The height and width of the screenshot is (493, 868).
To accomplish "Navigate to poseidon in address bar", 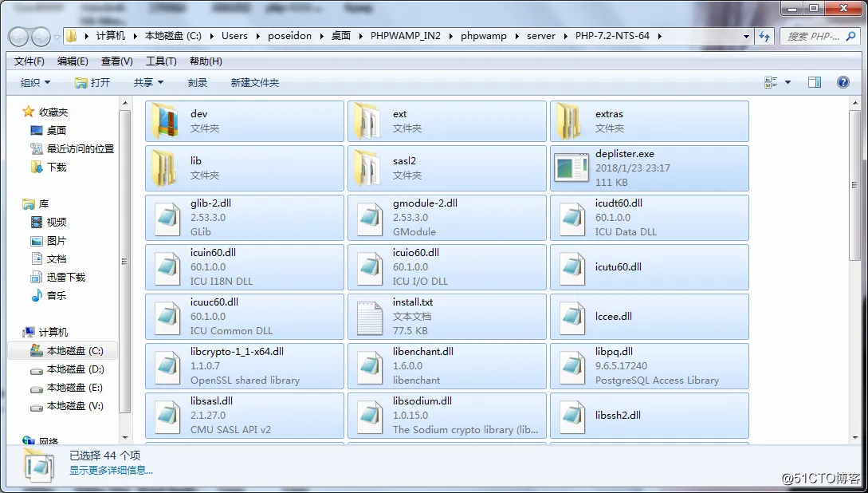I will tap(289, 36).
